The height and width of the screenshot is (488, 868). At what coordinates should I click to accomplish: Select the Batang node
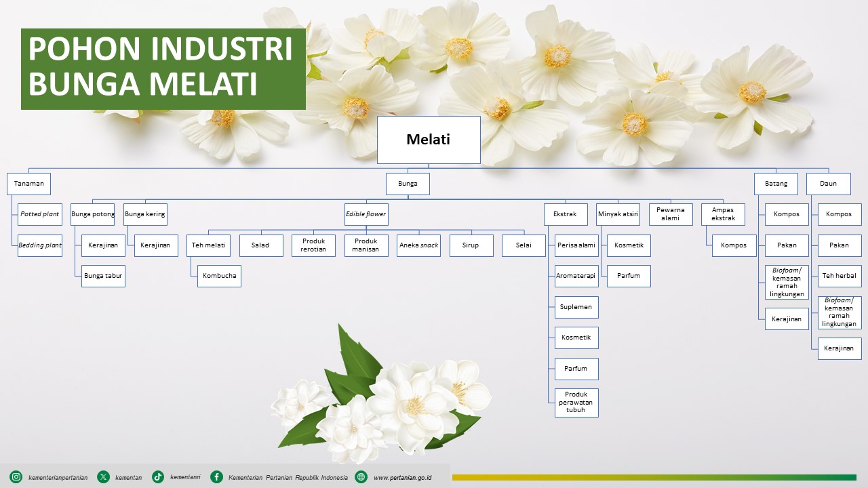[x=776, y=184]
